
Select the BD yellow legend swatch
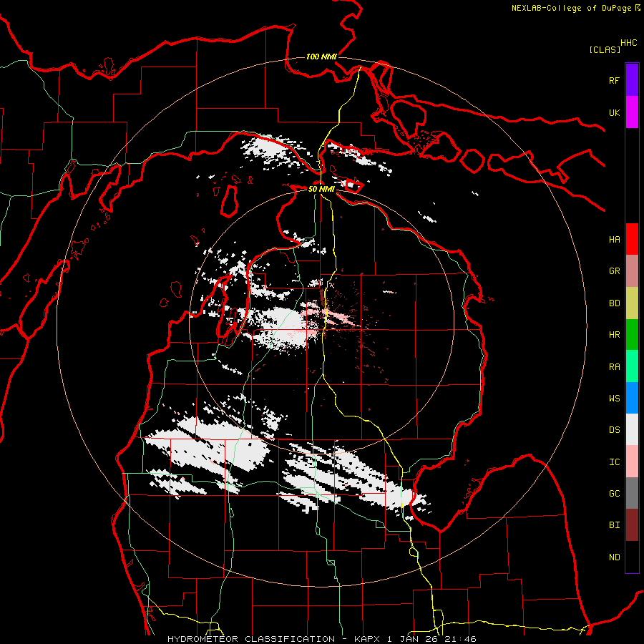632,303
